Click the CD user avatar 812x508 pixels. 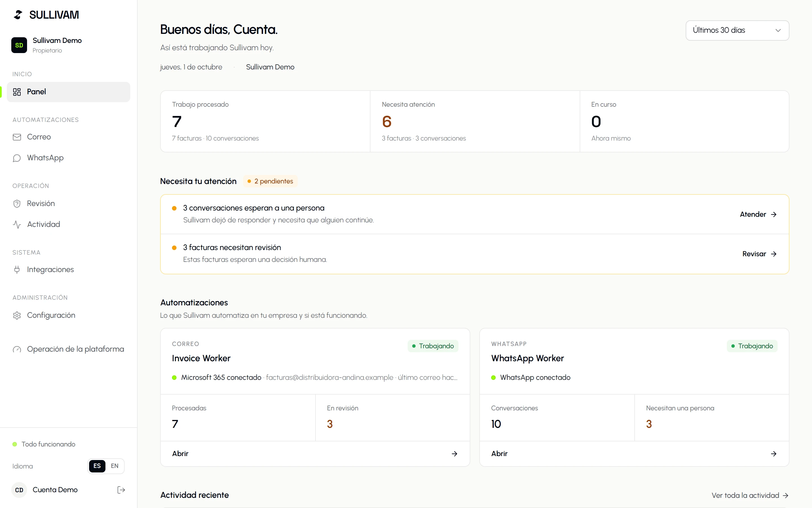(19, 490)
